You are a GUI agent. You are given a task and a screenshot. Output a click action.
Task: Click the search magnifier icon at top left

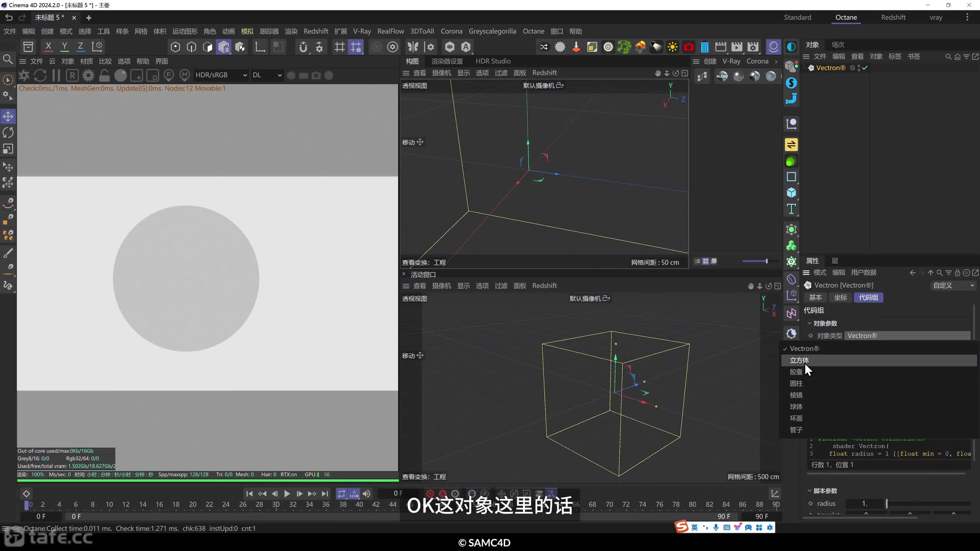coord(8,59)
